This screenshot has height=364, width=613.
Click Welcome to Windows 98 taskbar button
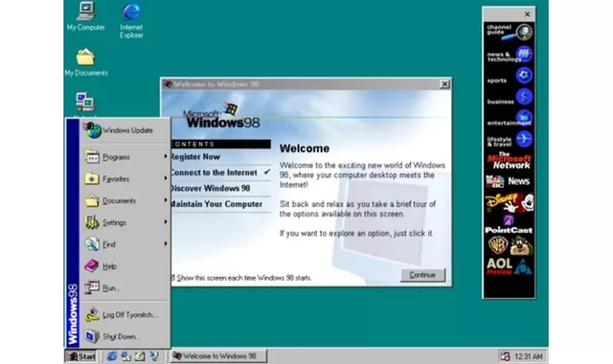[x=219, y=356]
